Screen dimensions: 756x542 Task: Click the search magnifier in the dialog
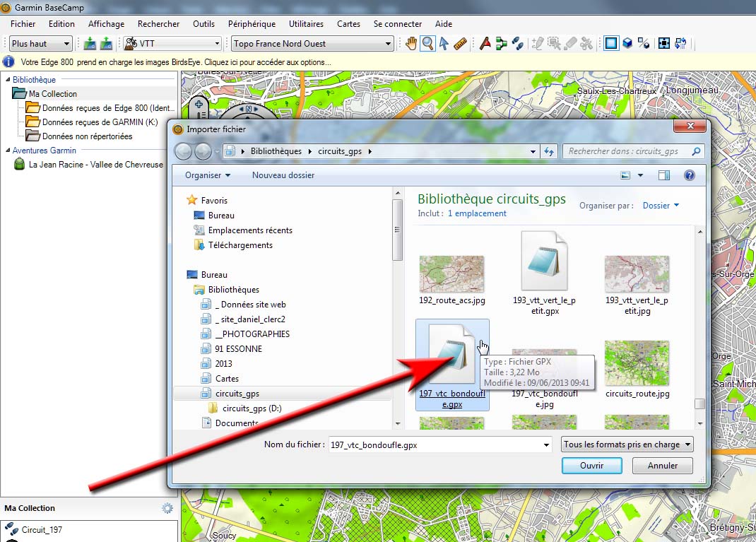pyautogui.click(x=696, y=151)
